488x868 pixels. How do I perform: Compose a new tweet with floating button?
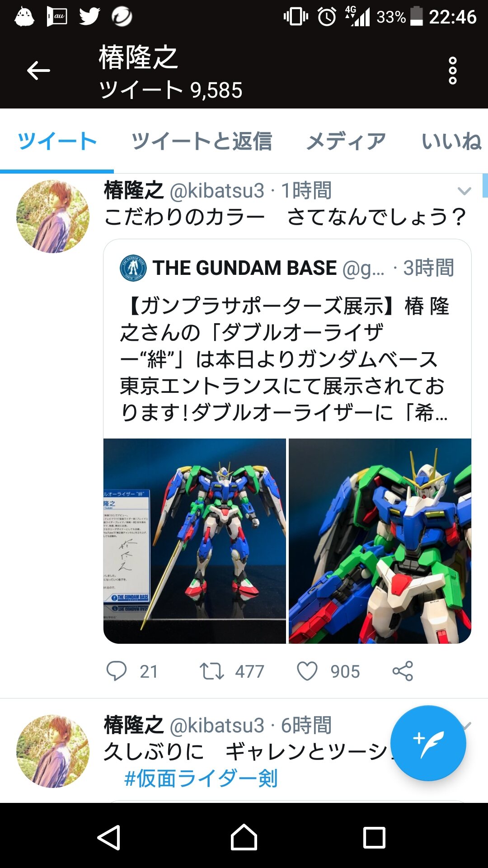click(428, 743)
